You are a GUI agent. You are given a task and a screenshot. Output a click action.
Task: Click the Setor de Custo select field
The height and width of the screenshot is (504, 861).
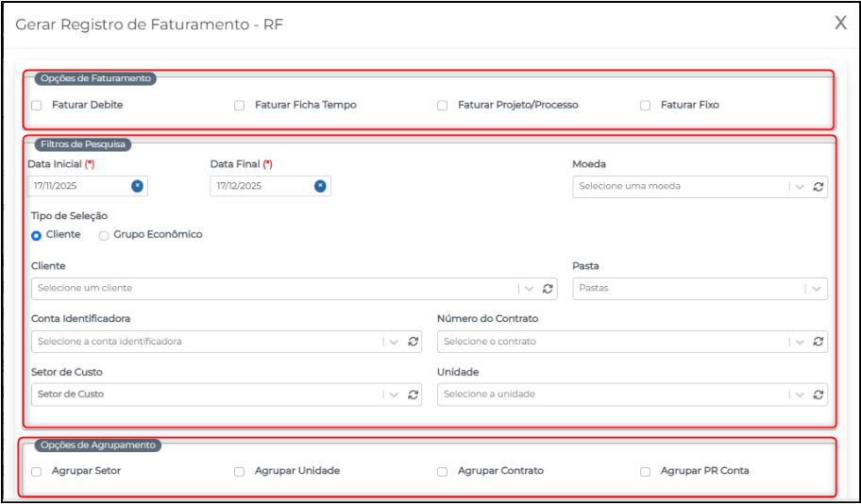(227, 395)
